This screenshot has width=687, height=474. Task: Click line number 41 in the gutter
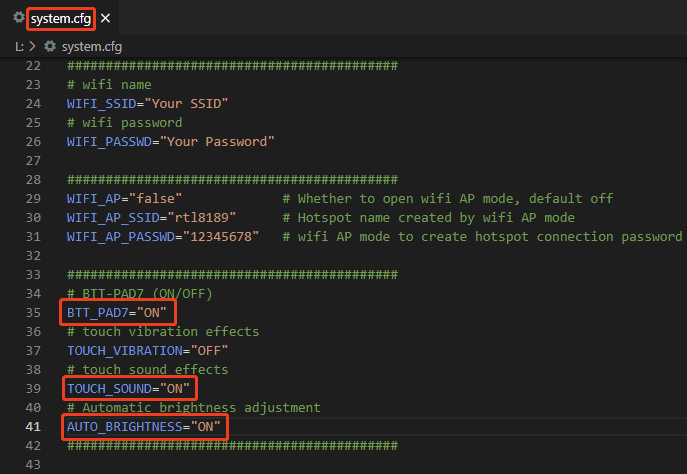coord(34,426)
